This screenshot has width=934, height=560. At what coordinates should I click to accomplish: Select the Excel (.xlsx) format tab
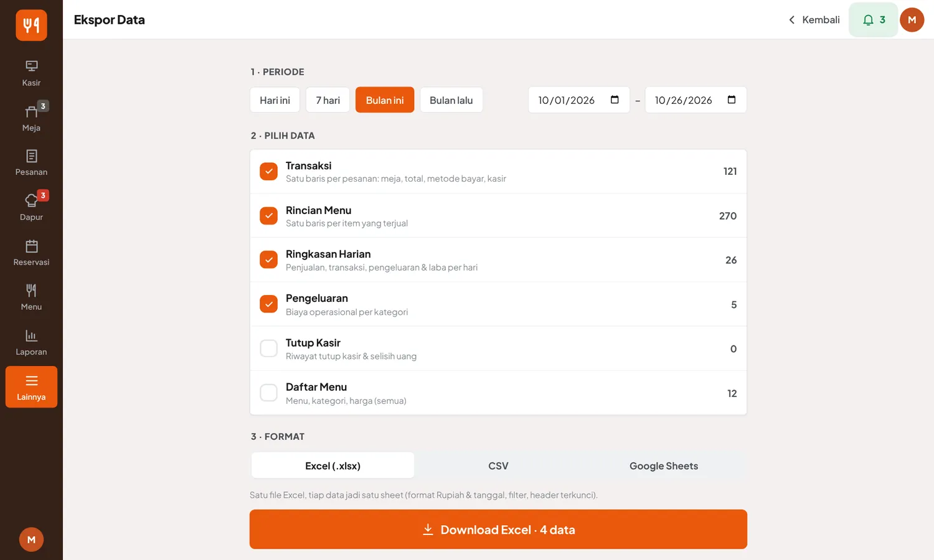pos(333,465)
